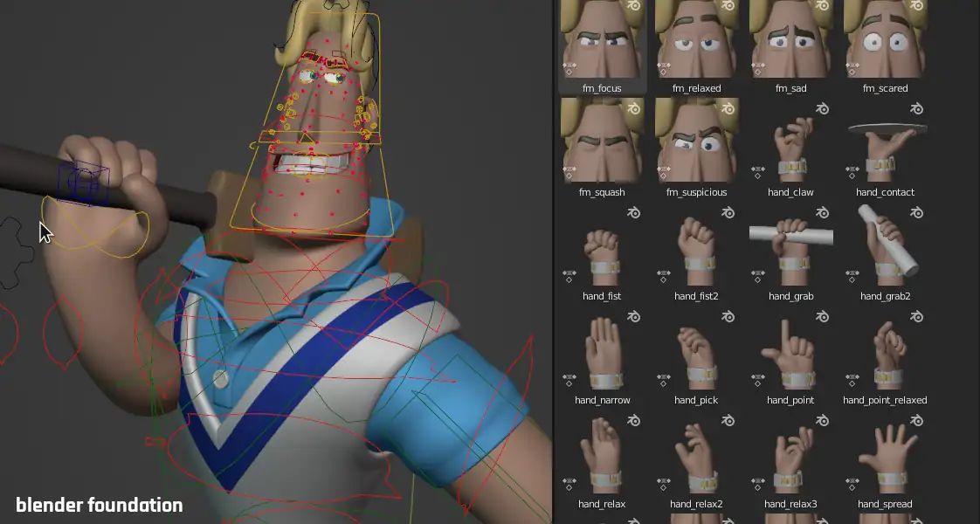Apply the fm_relaxed face pose thumbnail
This screenshot has width=980, height=524.
696,38
